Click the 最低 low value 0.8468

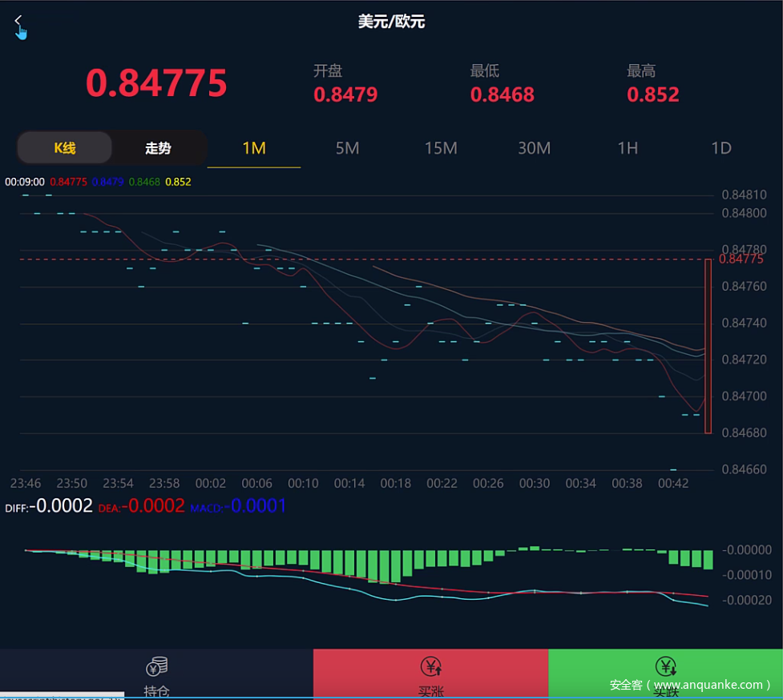pyautogui.click(x=502, y=95)
